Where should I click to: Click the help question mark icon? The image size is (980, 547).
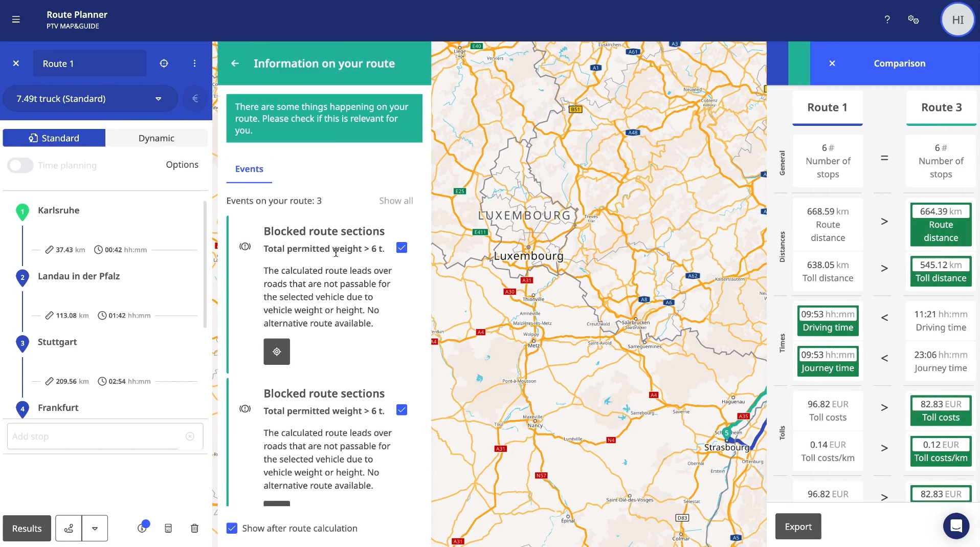[887, 20]
